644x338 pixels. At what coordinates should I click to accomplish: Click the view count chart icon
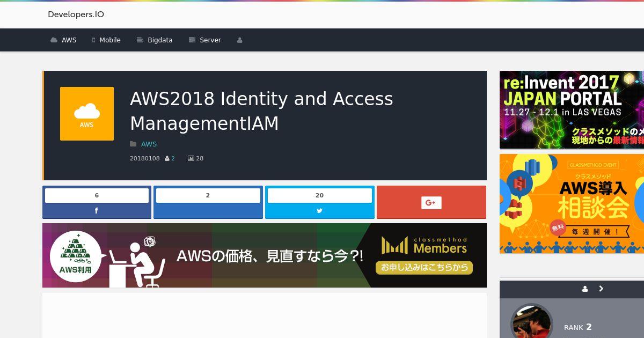191,158
